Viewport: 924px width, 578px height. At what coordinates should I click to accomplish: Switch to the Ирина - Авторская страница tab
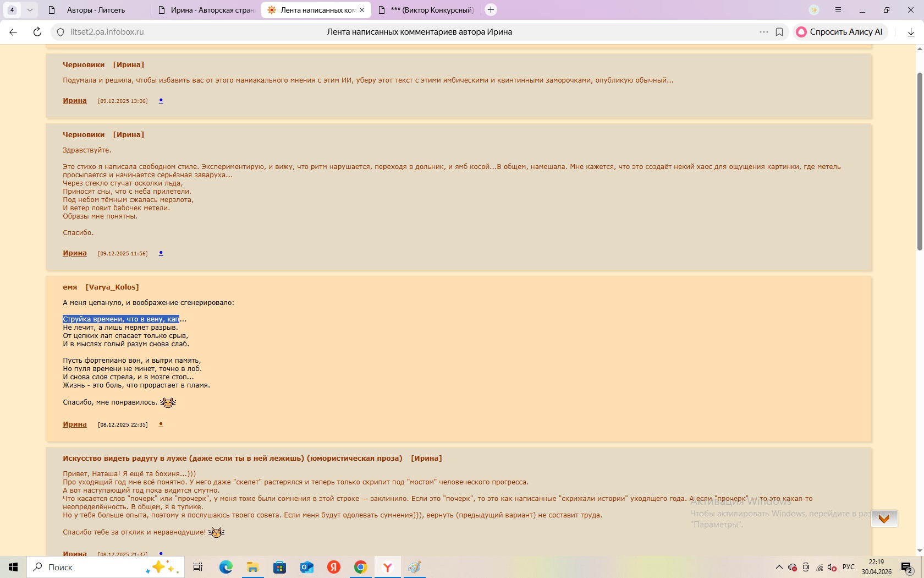[x=206, y=10]
